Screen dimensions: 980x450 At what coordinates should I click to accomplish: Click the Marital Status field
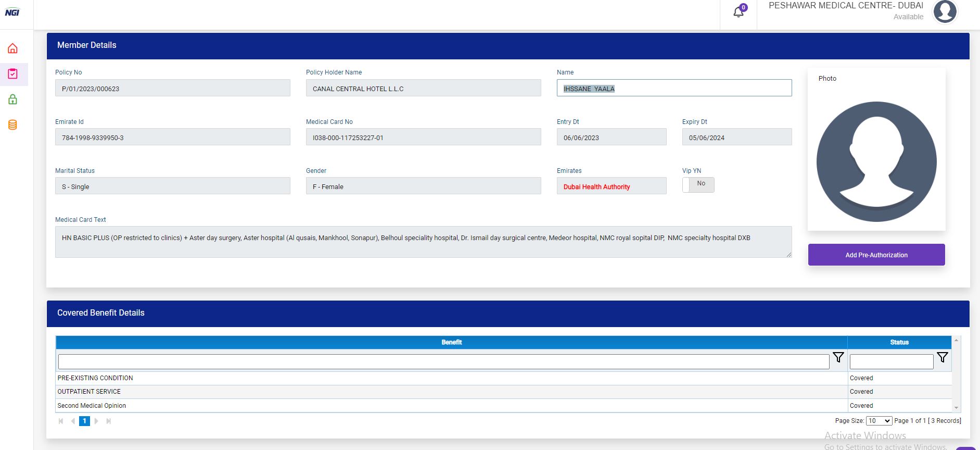173,186
